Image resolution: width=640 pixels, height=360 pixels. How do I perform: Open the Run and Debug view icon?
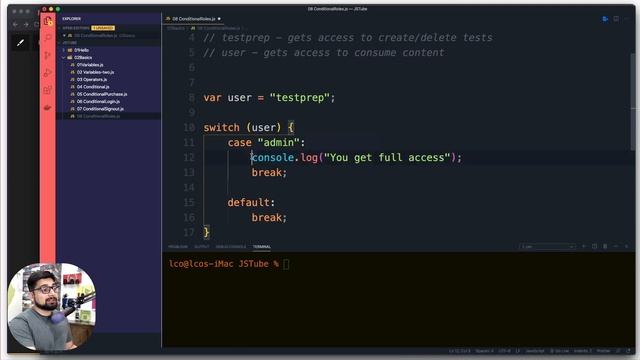[48, 73]
